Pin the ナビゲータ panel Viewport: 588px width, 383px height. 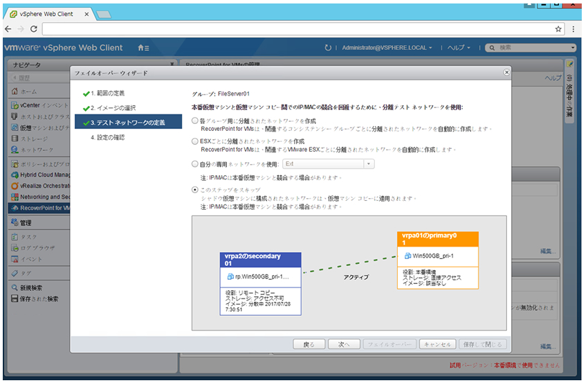point(172,64)
